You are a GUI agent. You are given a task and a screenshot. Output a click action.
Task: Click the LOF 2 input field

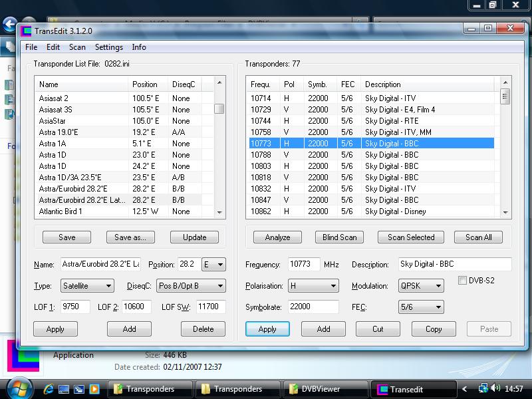[x=136, y=307]
